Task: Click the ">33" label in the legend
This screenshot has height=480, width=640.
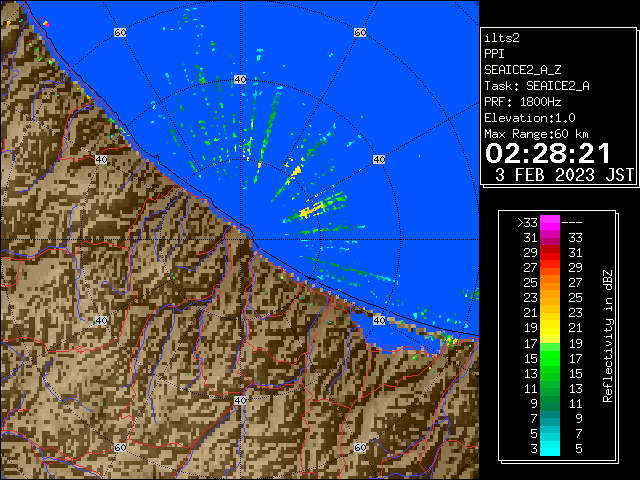Action: tap(527, 223)
